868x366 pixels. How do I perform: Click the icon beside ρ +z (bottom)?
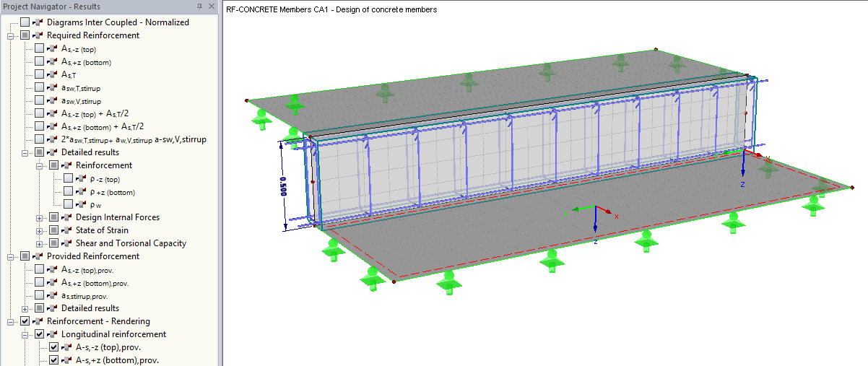(82, 191)
